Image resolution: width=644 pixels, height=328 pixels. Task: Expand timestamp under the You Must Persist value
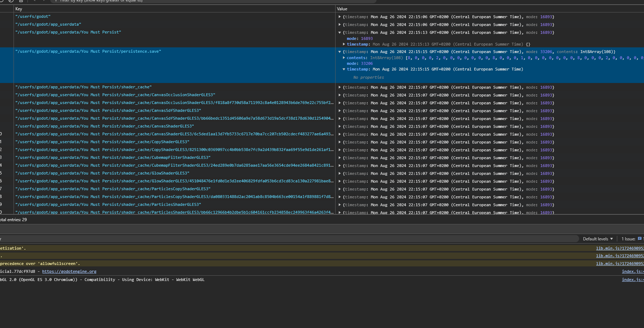[x=344, y=44]
